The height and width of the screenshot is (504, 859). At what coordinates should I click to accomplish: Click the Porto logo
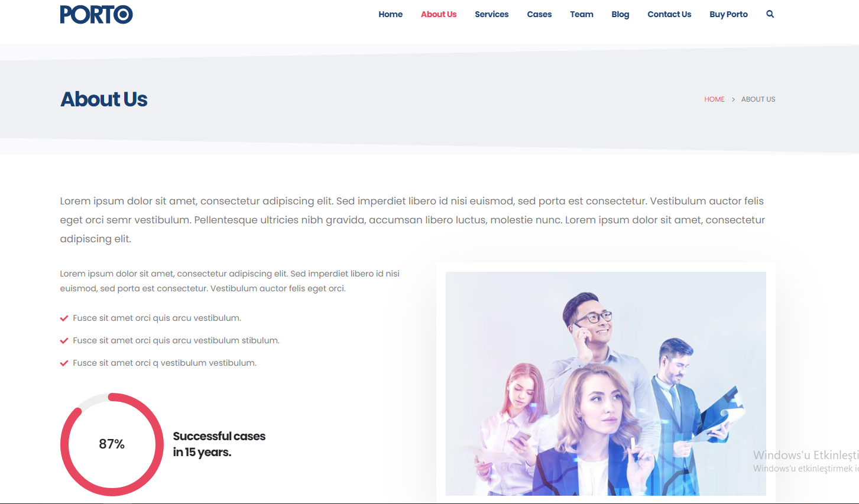[x=96, y=14]
